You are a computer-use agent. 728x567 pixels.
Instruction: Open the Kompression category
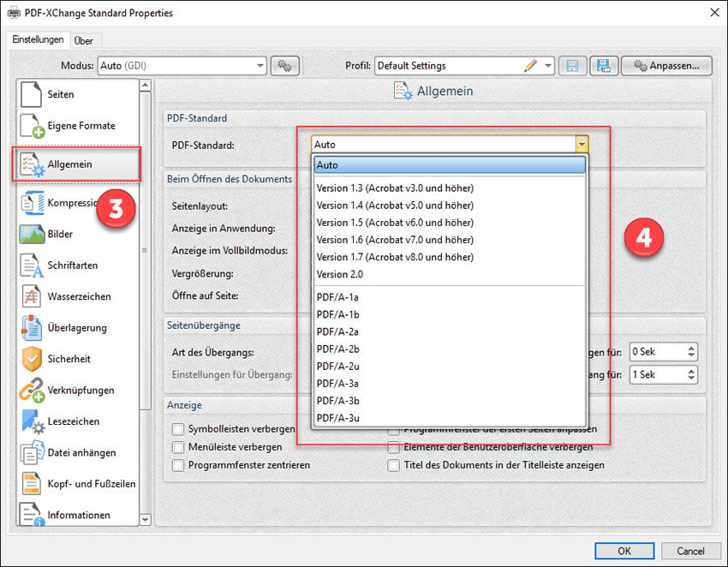tap(78, 203)
